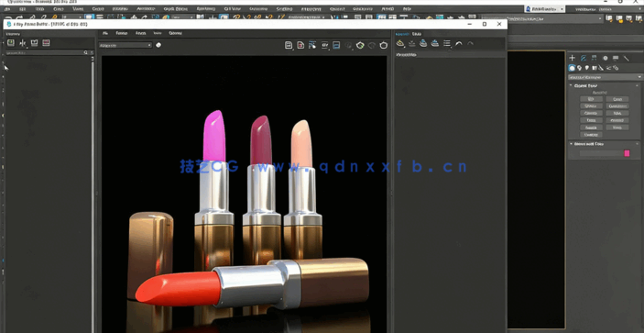The height and width of the screenshot is (333, 644).
Task: Click the white circle icon beside channel dropdown
Action: tap(158, 45)
